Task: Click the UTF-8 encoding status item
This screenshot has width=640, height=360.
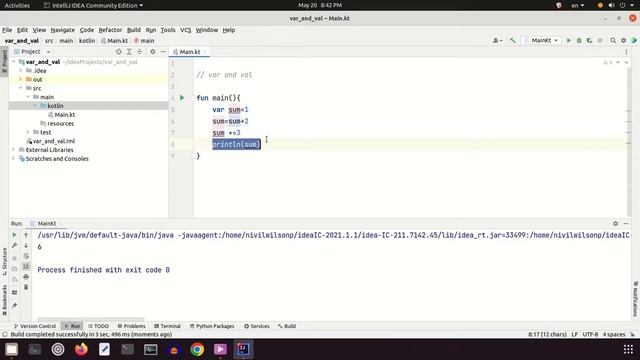Action: point(590,334)
